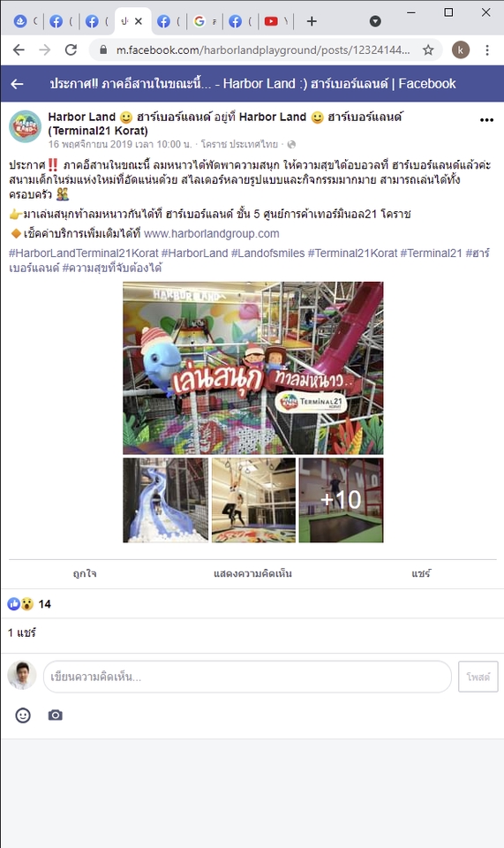Click the ถูกใจ (Like) button

click(85, 574)
